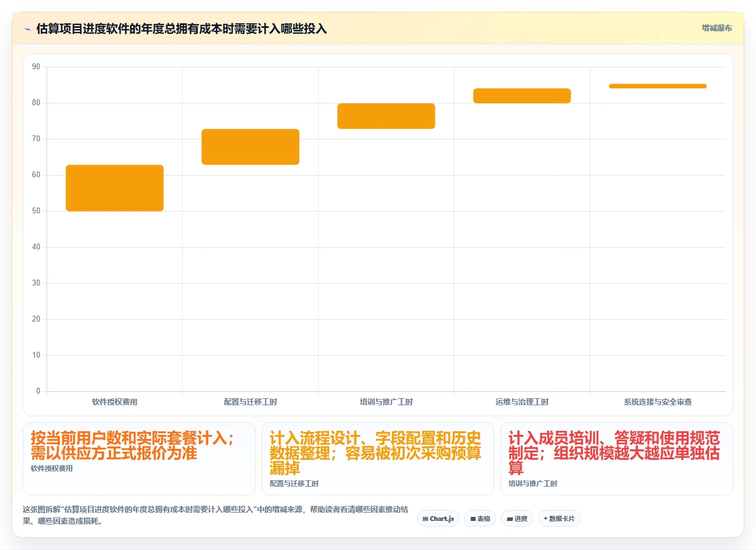Click the 软件授权费用 waterfall bar
756x550 pixels.
click(115, 188)
